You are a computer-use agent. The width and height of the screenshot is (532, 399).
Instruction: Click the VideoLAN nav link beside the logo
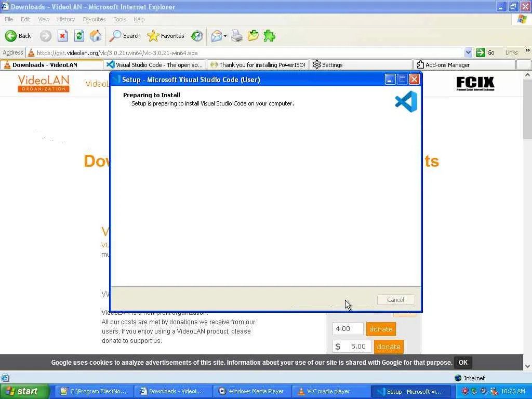97,84
